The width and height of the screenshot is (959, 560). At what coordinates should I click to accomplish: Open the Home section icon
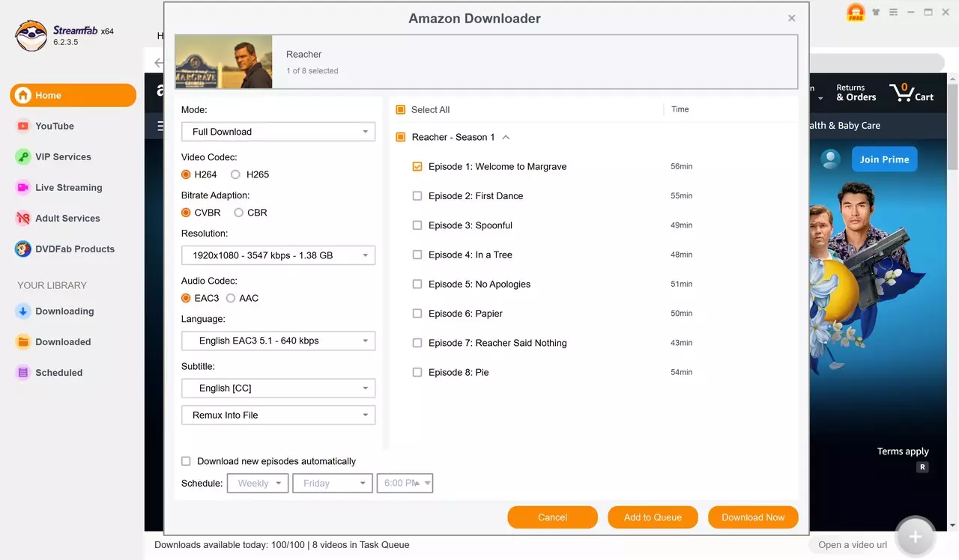point(23,95)
